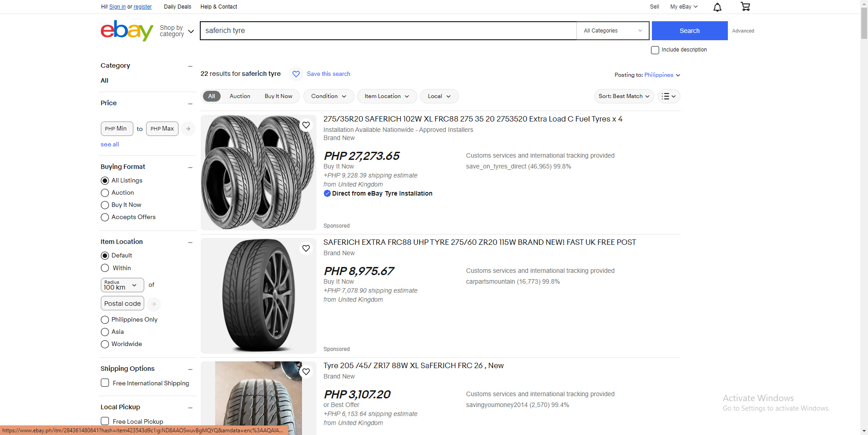Click the heart icon beside Save this search
The height and width of the screenshot is (435, 868).
tap(296, 74)
